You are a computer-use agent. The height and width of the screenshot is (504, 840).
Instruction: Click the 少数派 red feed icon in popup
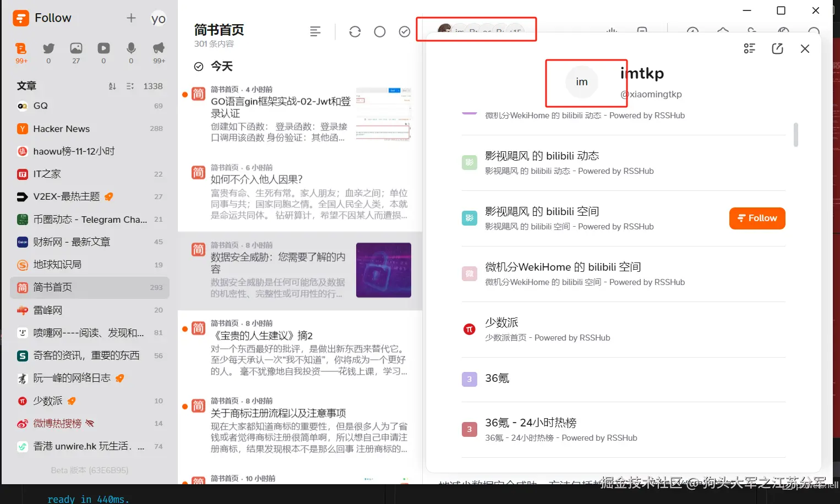(x=469, y=330)
